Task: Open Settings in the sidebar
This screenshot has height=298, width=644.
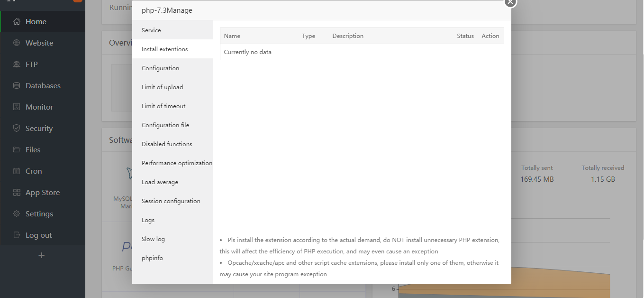Action: (39, 214)
